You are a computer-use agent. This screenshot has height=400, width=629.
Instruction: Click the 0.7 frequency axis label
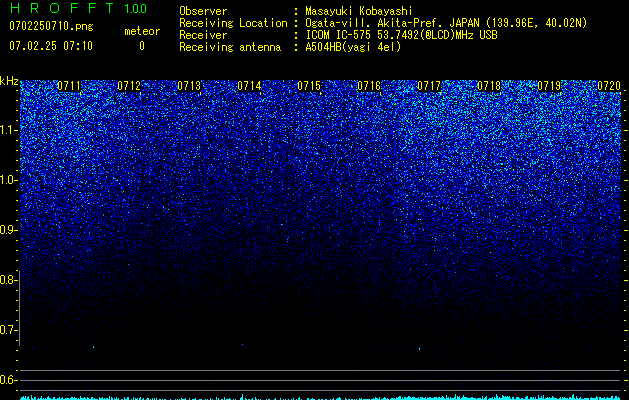8,330
